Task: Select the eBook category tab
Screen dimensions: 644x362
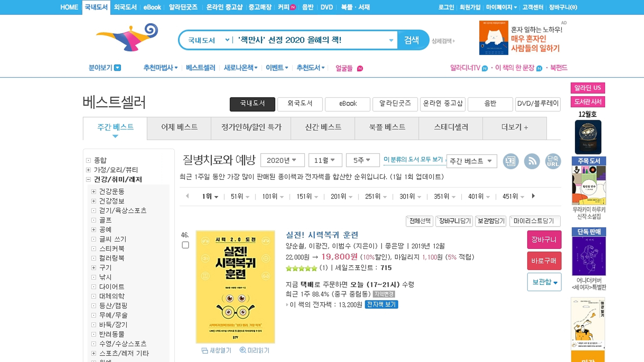Action: click(x=347, y=104)
